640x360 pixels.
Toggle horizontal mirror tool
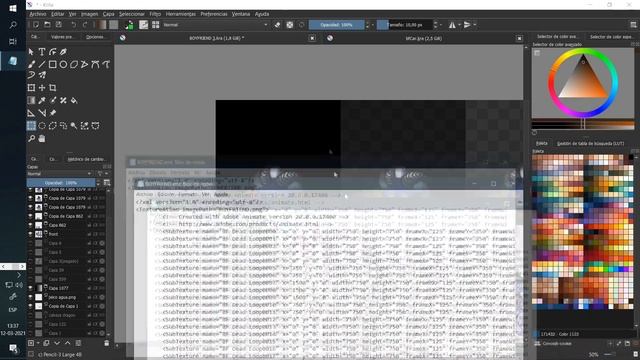(x=452, y=25)
